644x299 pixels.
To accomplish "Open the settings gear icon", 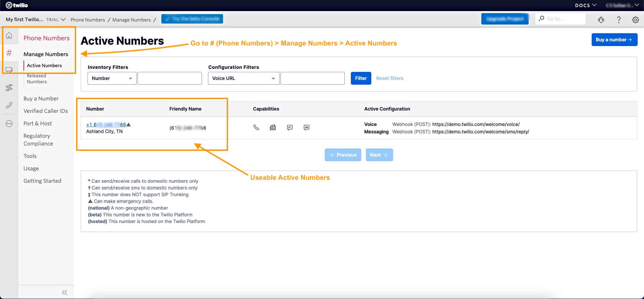I will pyautogui.click(x=635, y=19).
